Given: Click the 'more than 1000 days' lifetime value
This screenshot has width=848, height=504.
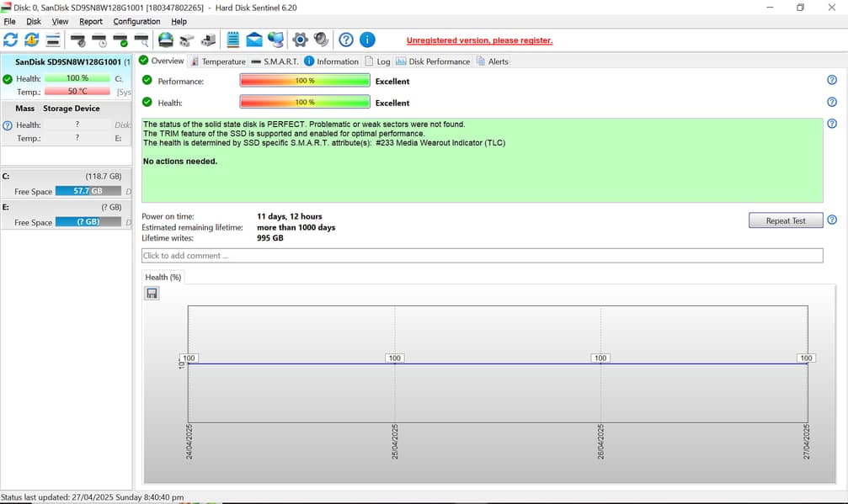Looking at the screenshot, I should point(296,227).
